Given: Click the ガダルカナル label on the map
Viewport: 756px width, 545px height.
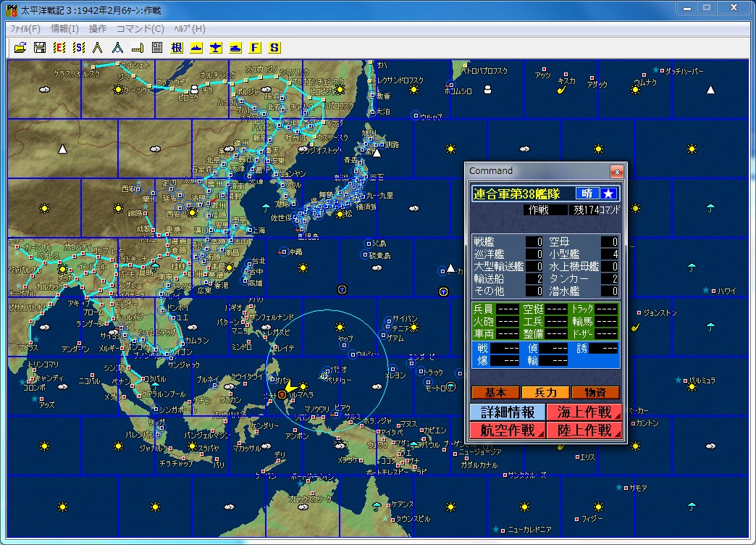Looking at the screenshot, I should click(x=478, y=465).
